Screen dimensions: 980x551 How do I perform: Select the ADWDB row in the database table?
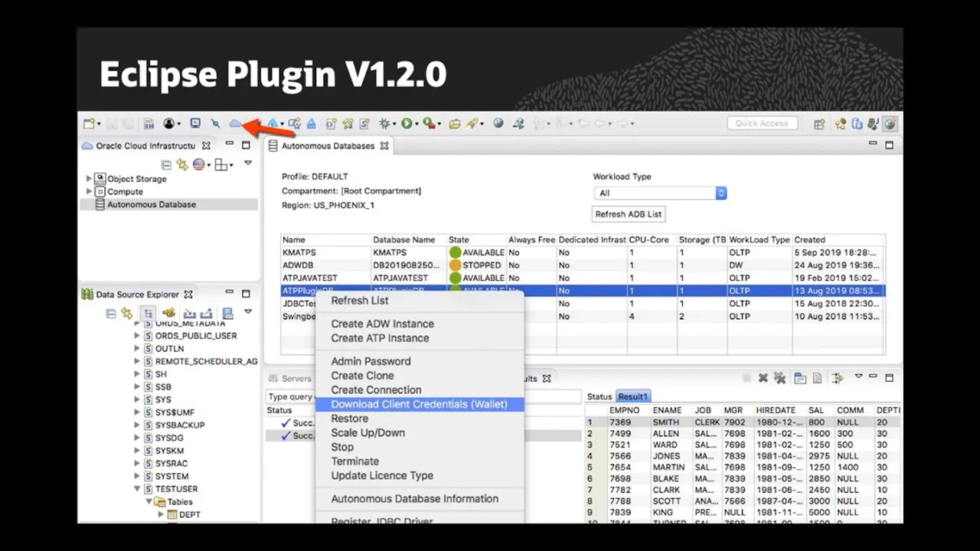coord(583,265)
